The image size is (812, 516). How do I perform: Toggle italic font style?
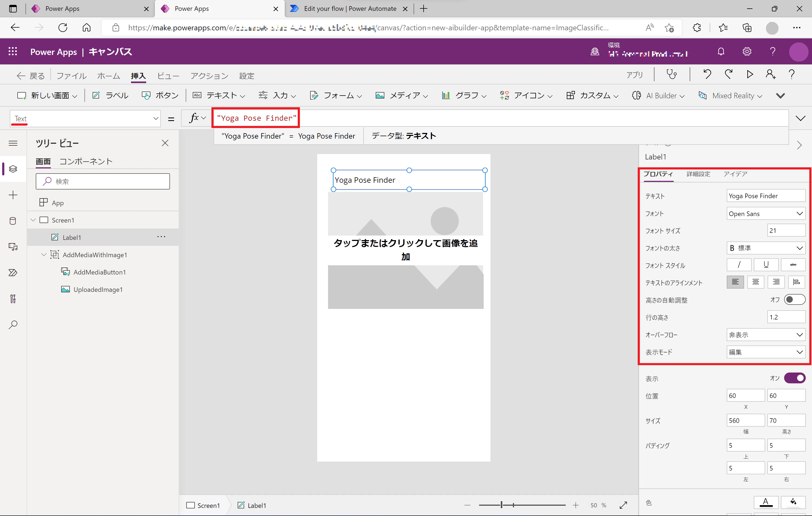(x=739, y=265)
